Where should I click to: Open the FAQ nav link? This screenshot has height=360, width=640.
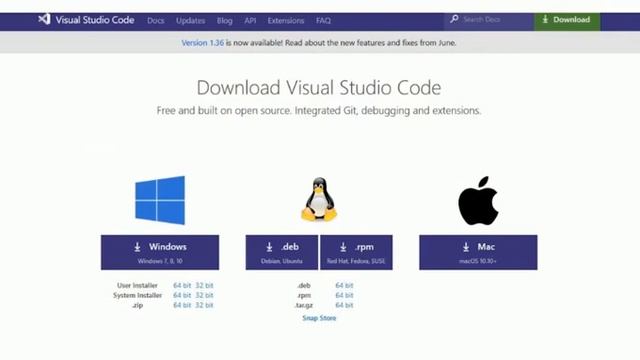(323, 20)
